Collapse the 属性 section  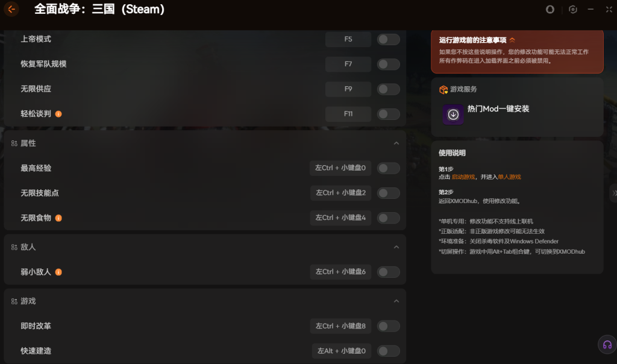click(x=396, y=143)
